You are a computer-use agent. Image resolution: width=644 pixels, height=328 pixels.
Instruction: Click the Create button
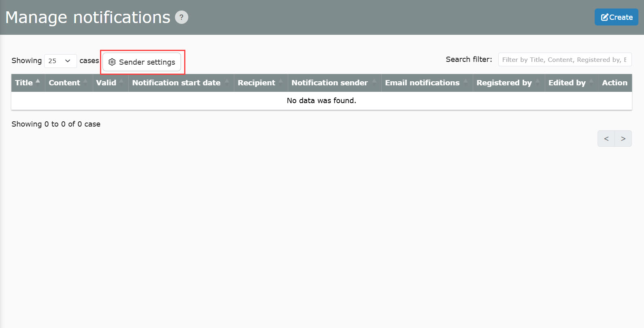point(616,17)
